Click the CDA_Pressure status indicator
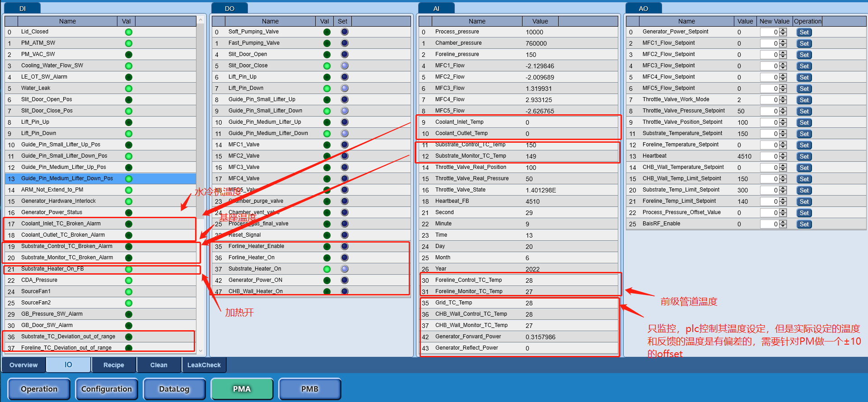 [x=129, y=280]
